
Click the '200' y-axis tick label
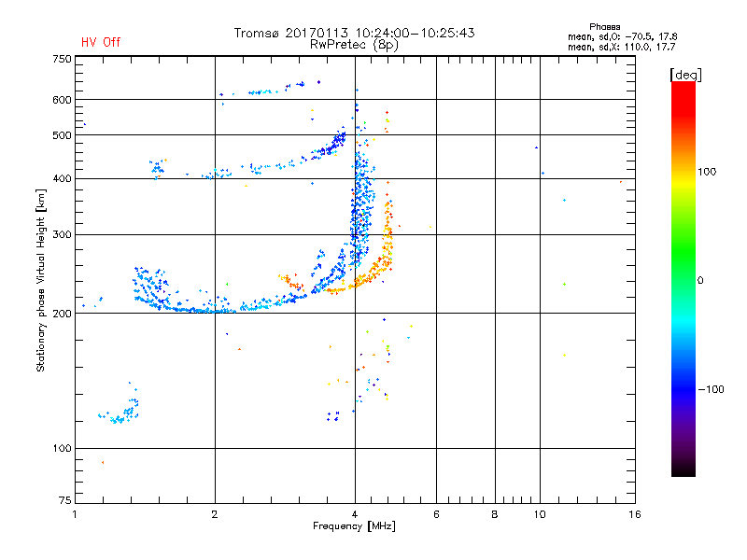(x=62, y=314)
